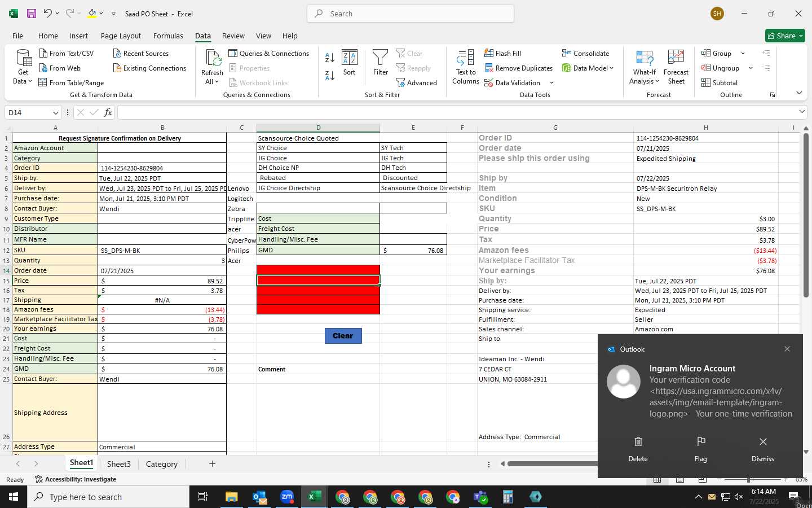Open the Sort dialog
This screenshot has height=508, width=812.
[x=350, y=62]
